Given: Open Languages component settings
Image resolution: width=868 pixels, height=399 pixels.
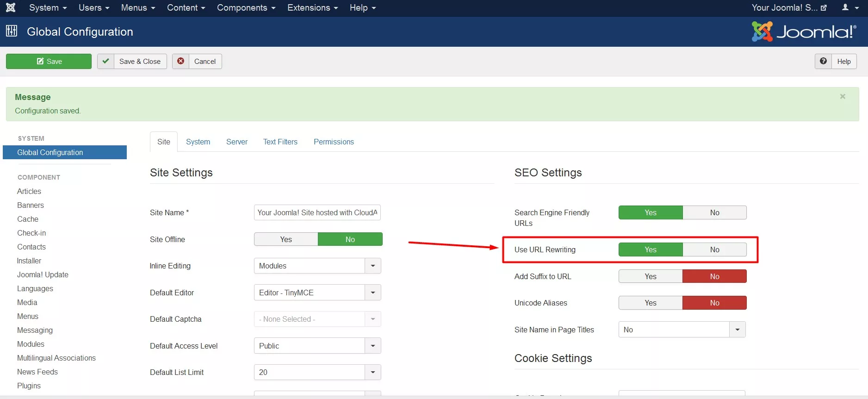Looking at the screenshot, I should [x=35, y=288].
